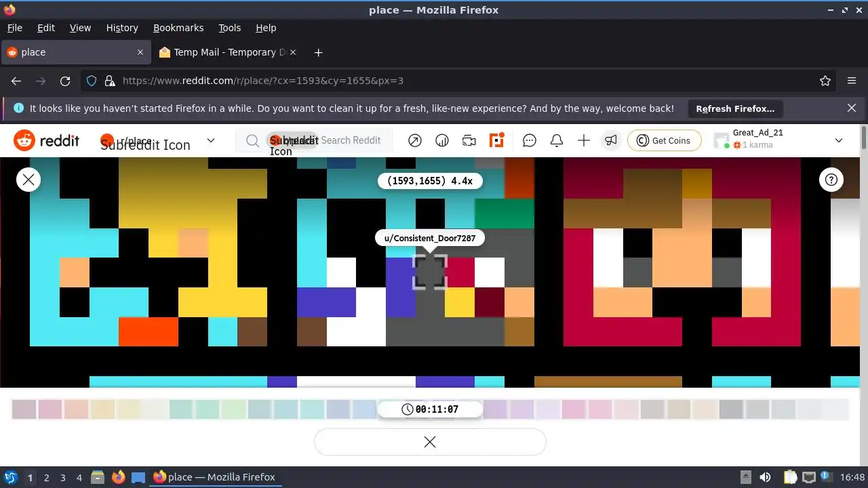Pick the white swatch ending the palette
This screenshot has height=488, width=868.
835,409
